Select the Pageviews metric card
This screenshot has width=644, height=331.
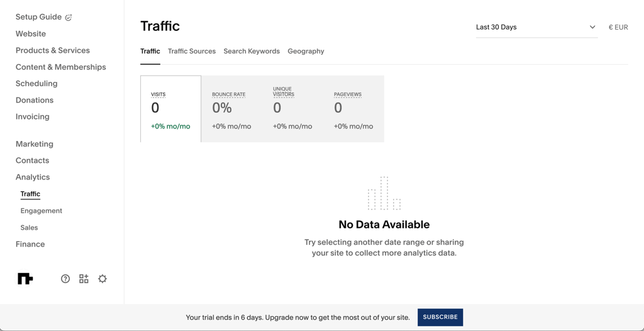coord(353,109)
